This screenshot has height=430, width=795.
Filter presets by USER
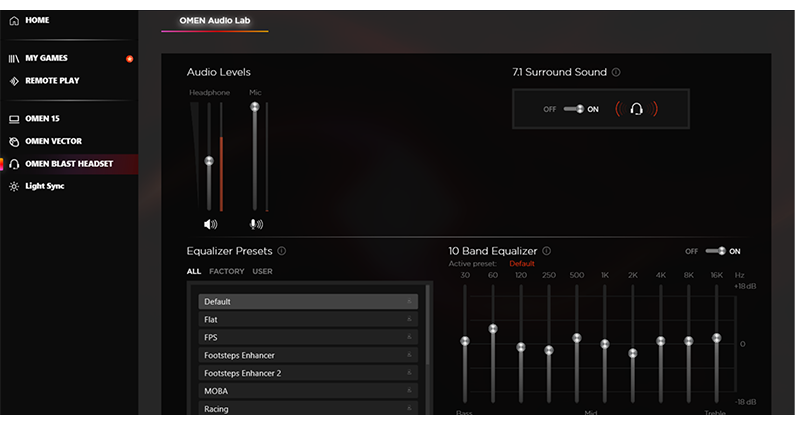(263, 271)
